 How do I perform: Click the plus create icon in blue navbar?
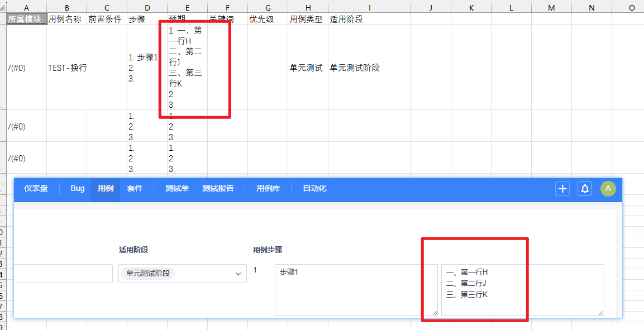[x=562, y=189]
